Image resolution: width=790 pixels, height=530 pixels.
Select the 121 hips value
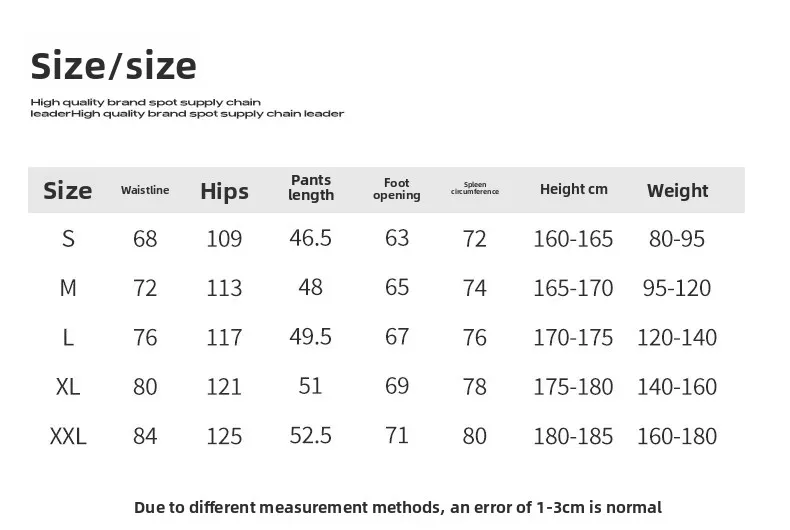click(x=224, y=386)
